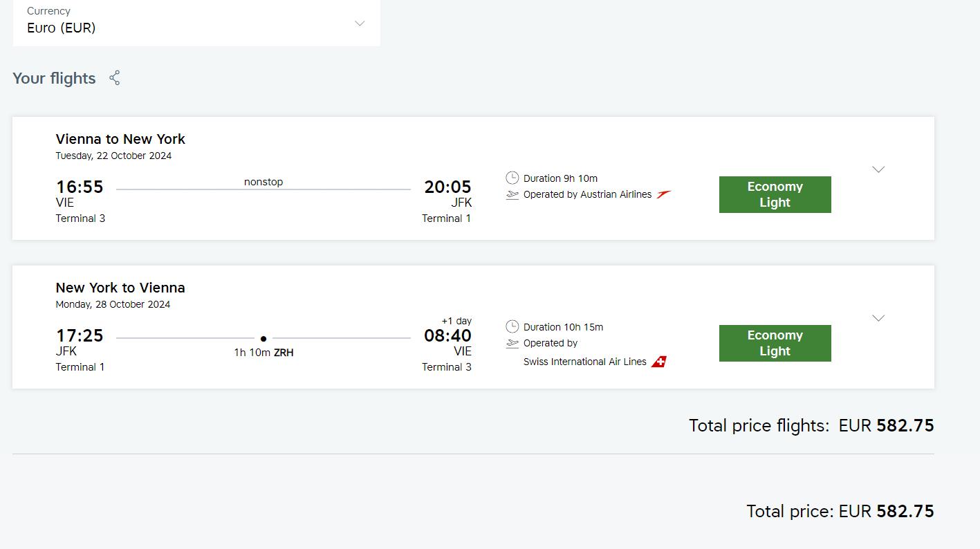Click the plane icon on the return flight
This screenshot has height=549, width=980.
tap(512, 344)
